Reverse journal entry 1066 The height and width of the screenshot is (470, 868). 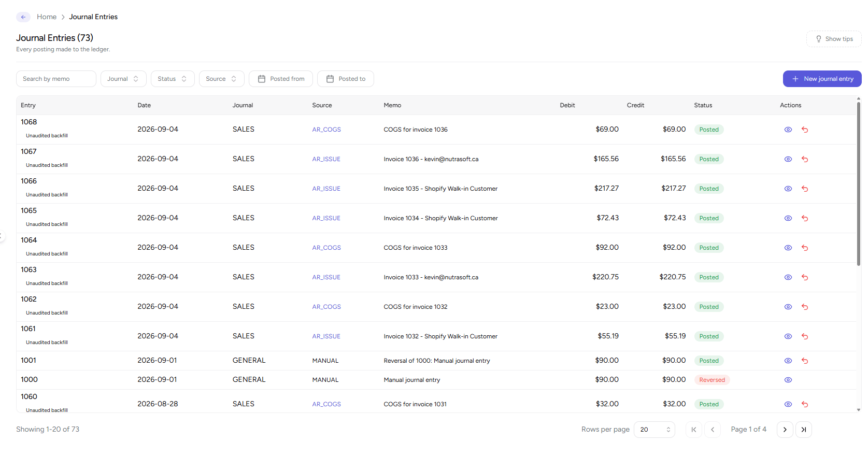(x=805, y=189)
